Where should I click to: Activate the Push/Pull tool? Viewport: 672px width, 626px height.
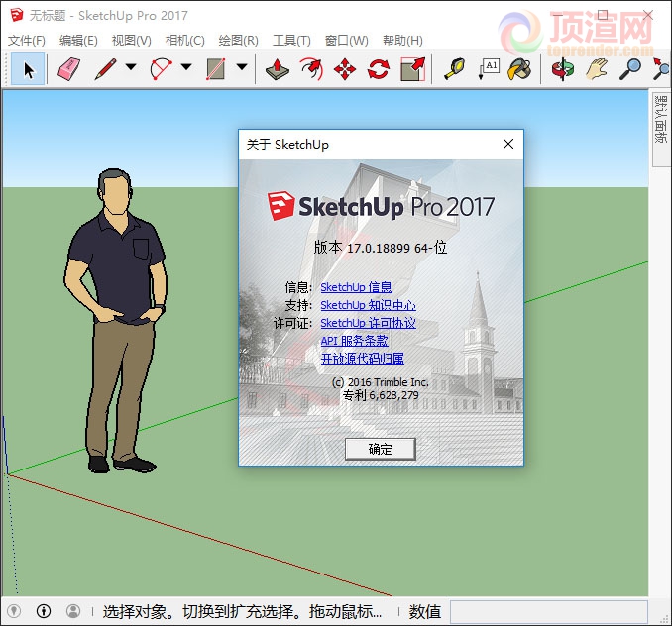(278, 69)
